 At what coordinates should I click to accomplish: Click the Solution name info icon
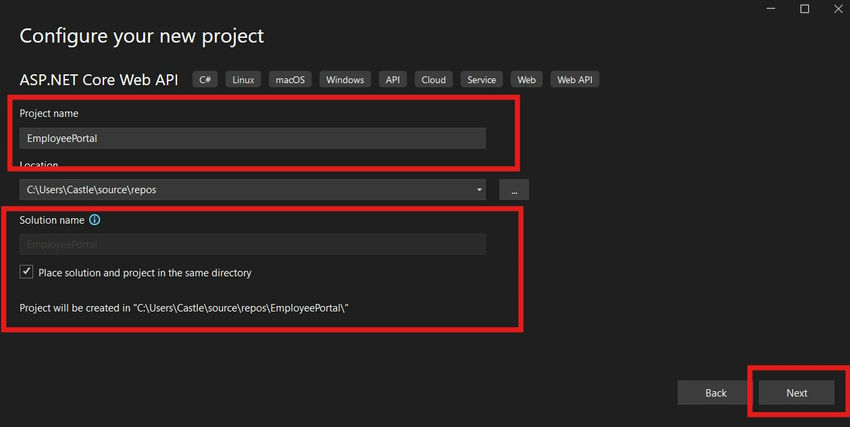(95, 220)
